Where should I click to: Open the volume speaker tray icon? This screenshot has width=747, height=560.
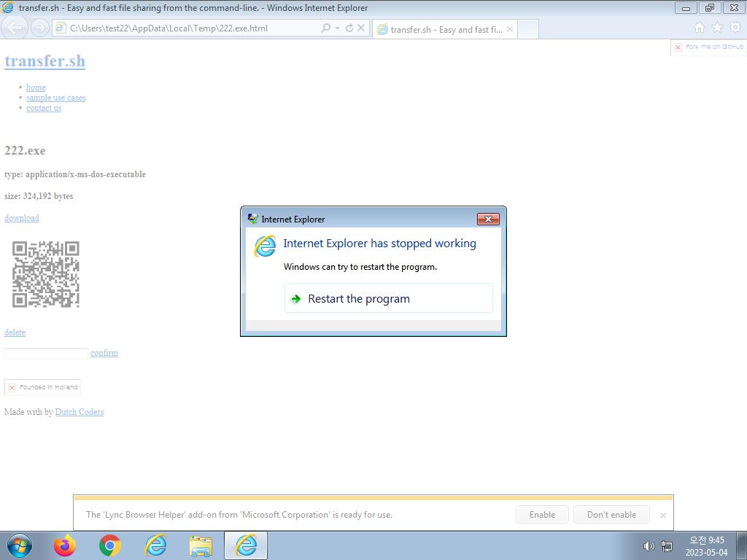click(649, 546)
